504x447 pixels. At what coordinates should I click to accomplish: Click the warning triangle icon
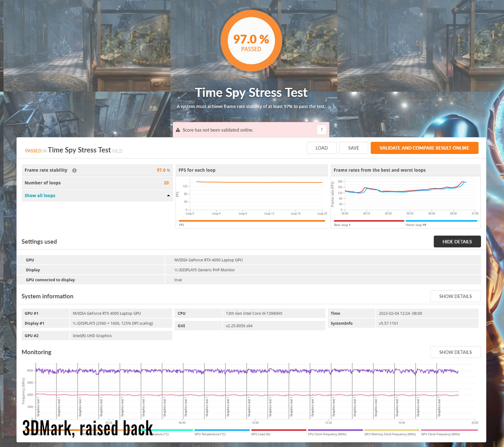178,130
